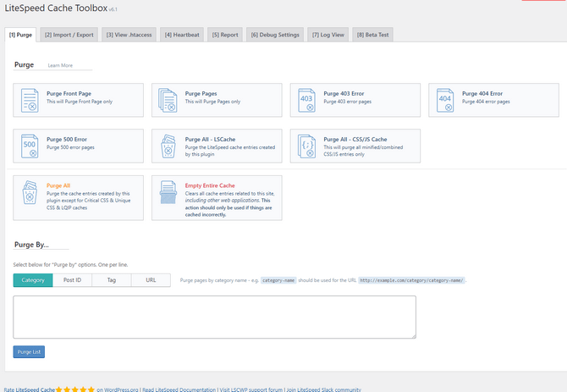The width and height of the screenshot is (567, 392).
Task: Open the Learn More link
Action: (x=60, y=64)
